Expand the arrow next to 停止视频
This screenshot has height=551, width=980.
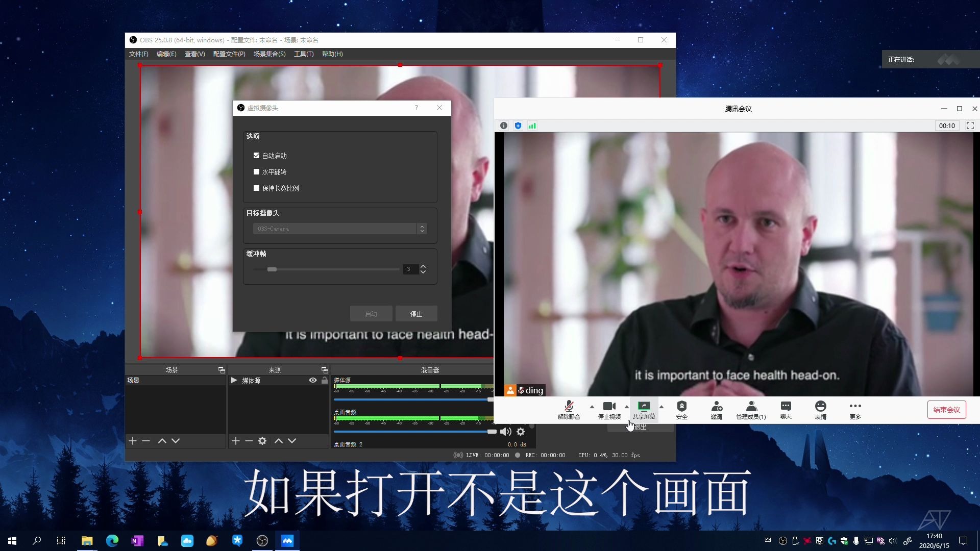(626, 407)
